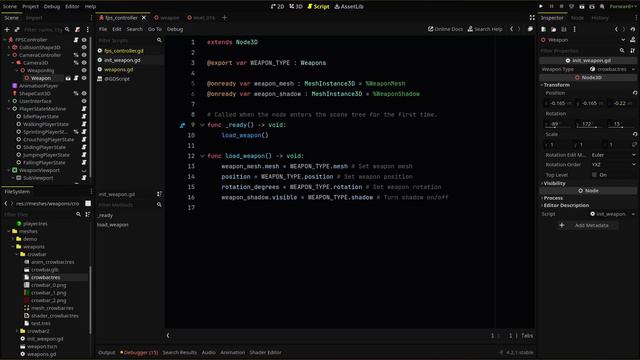640x360 pixels.
Task: Click the open-in-editor scene icon on Weapon node
Action: tap(68, 78)
